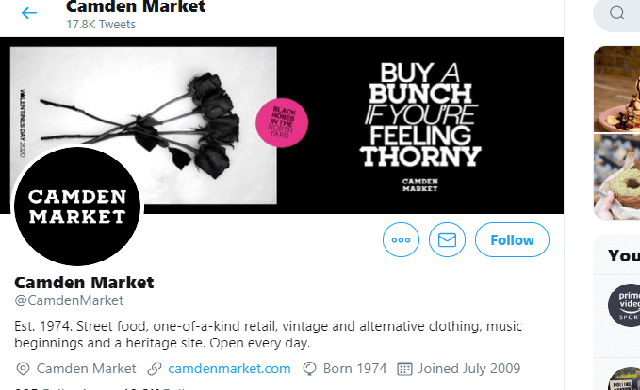The image size is (640, 390).
Task: Click the Camden Market title in the top header
Action: point(136,7)
